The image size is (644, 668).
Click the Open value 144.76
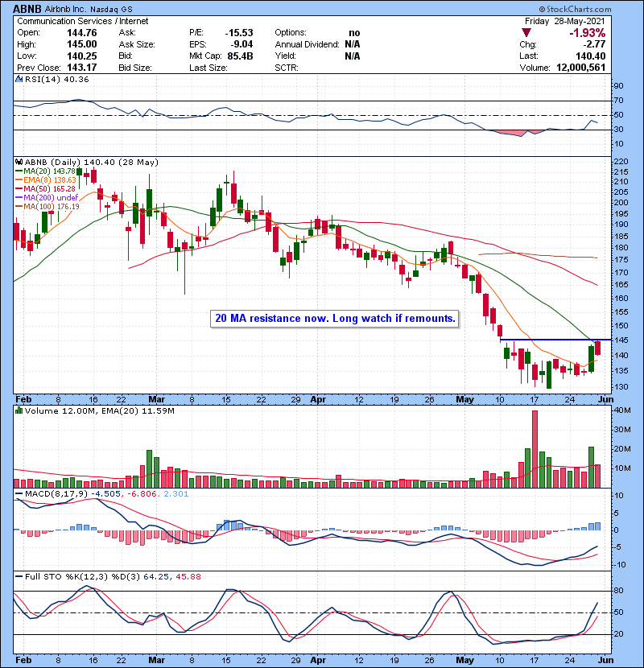coord(82,33)
